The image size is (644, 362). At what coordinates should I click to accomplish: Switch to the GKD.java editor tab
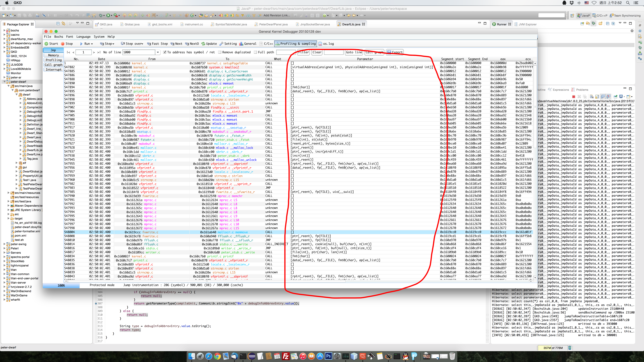(x=104, y=24)
